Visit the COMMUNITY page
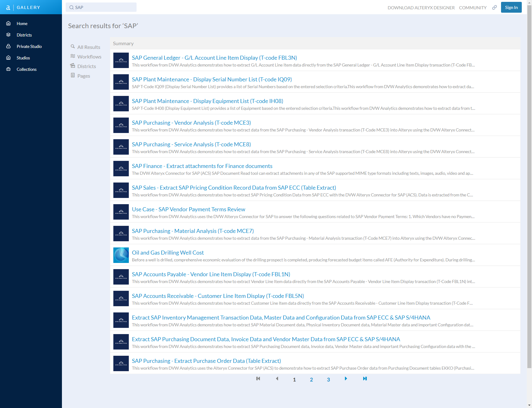Image resolution: width=532 pixels, height=408 pixels. pos(473,7)
